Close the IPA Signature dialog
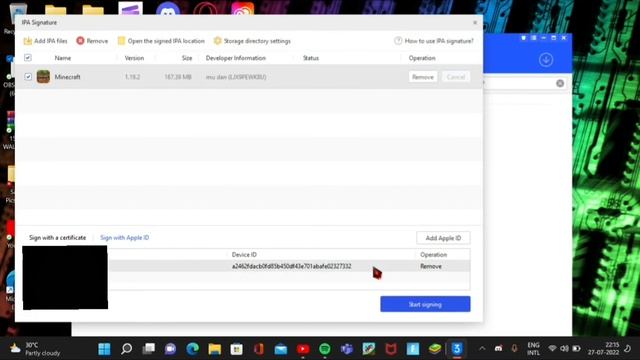The height and width of the screenshot is (360, 640). [x=475, y=22]
